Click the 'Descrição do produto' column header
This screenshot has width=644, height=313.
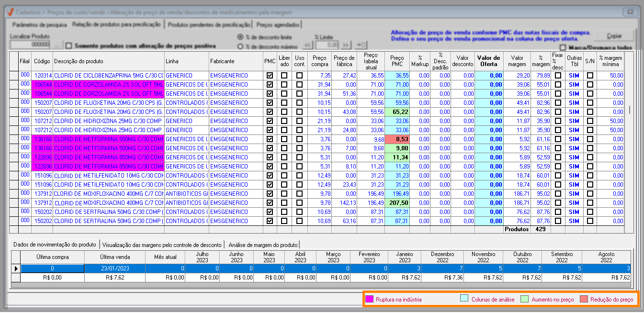(x=108, y=61)
